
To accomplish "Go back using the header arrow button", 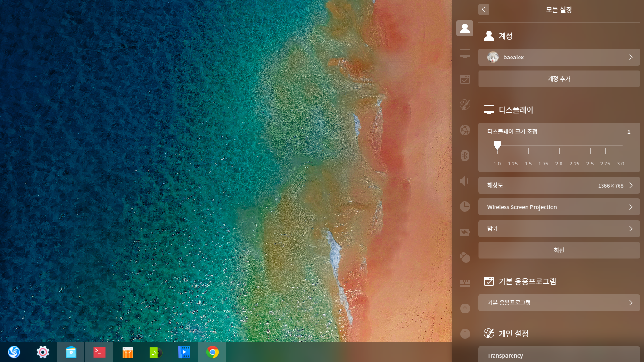I will pyautogui.click(x=483, y=9).
